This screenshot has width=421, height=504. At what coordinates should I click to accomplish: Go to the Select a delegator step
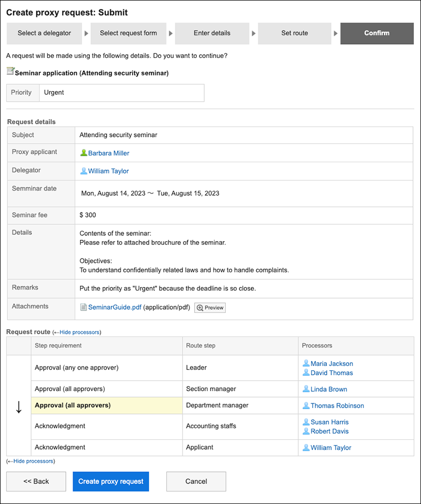(x=44, y=33)
